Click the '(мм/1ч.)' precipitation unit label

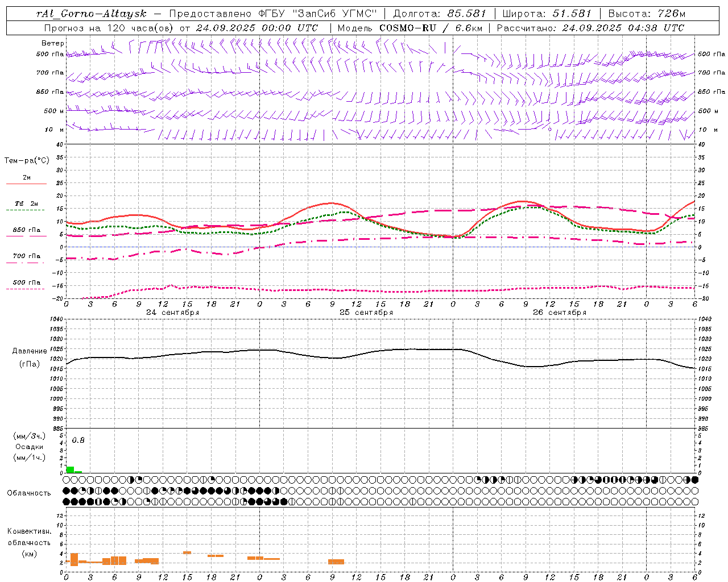pos(30,458)
